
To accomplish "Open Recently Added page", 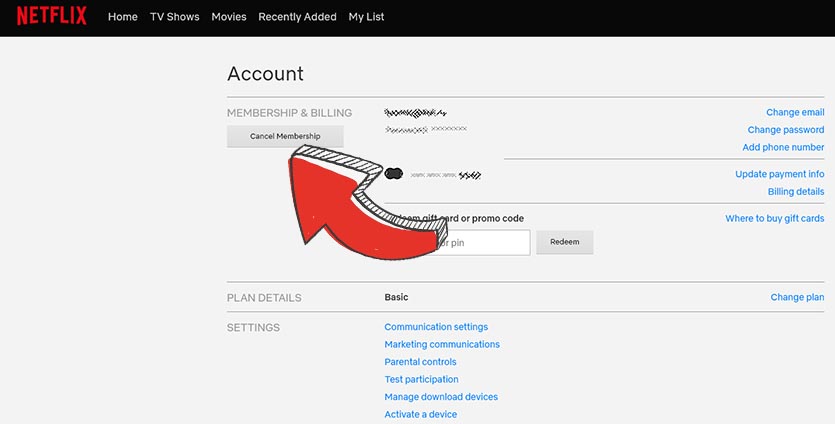I will (297, 17).
